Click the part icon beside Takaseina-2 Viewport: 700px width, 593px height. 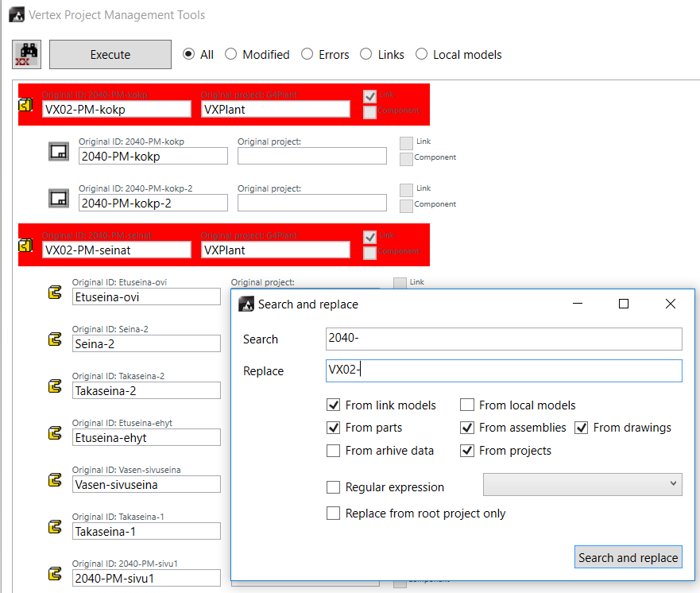[55, 386]
